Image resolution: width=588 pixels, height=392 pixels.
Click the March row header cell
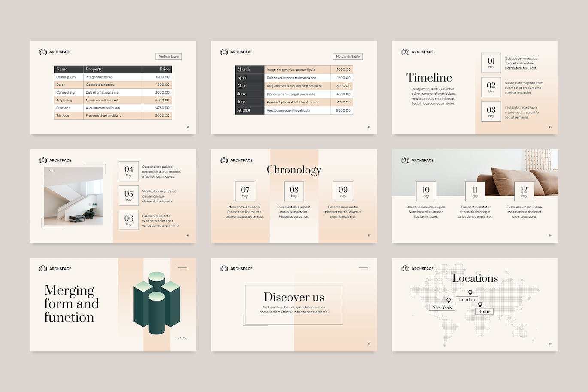tap(249, 69)
